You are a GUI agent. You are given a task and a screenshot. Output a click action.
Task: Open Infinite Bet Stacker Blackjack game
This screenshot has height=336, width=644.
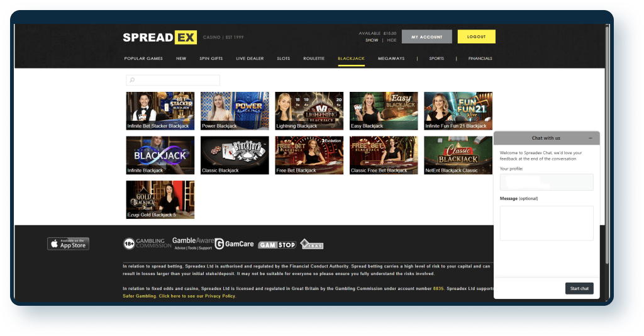pos(160,111)
